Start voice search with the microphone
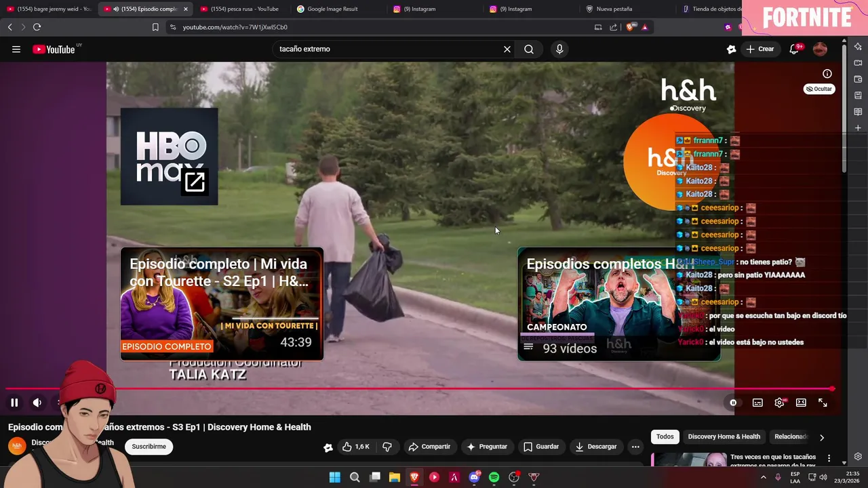This screenshot has width=868, height=488. (x=559, y=49)
